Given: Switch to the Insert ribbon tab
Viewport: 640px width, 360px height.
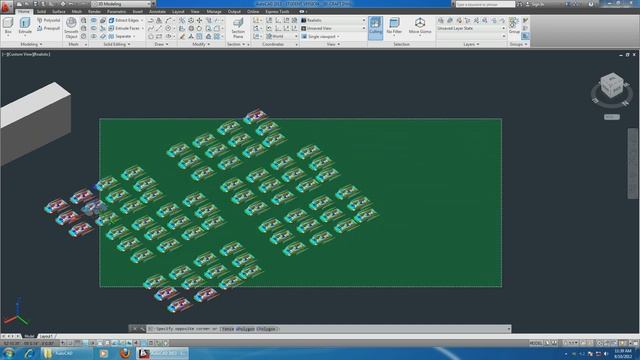Looking at the screenshot, I should [137, 11].
